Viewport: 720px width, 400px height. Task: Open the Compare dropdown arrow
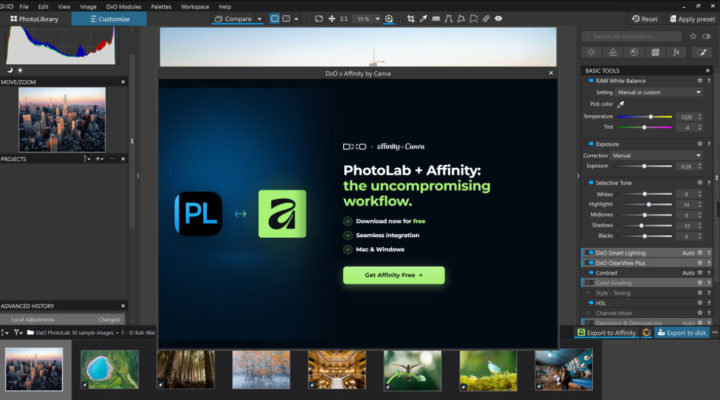point(259,19)
